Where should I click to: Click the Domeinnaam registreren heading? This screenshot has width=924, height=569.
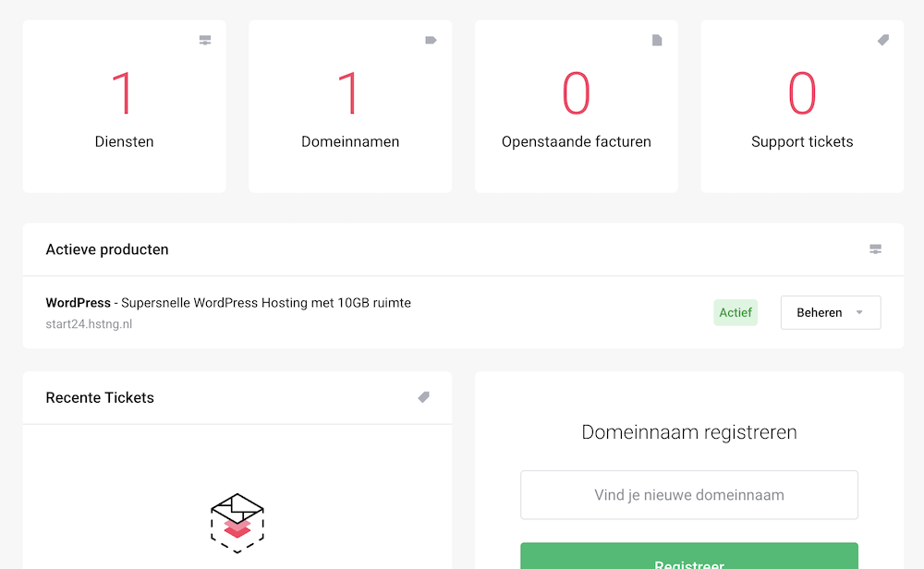tap(689, 431)
